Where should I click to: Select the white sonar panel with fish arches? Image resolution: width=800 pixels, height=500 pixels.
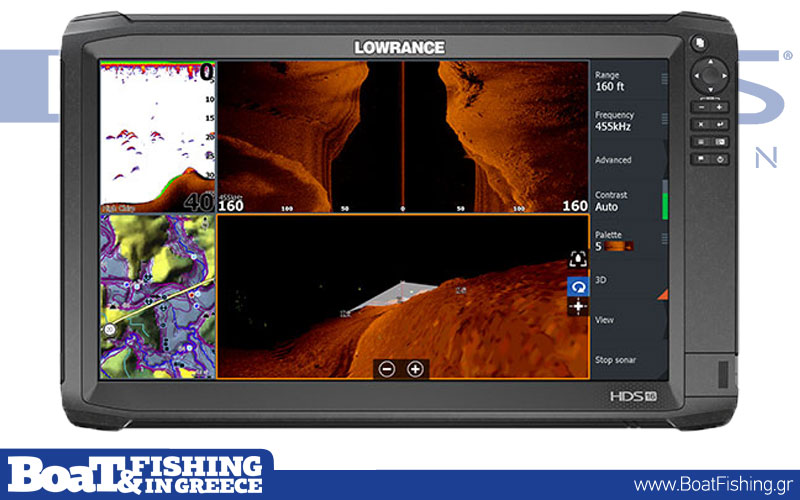(158, 137)
